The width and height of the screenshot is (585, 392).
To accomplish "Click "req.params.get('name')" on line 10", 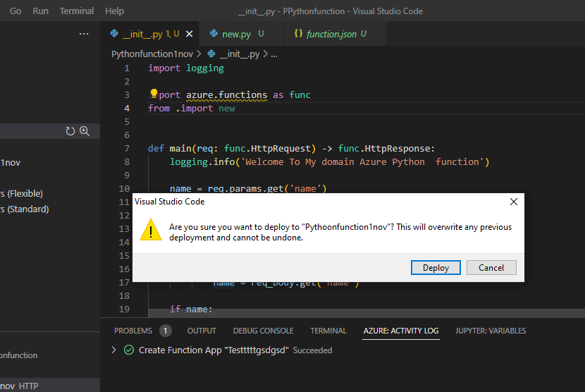I will (x=267, y=188).
